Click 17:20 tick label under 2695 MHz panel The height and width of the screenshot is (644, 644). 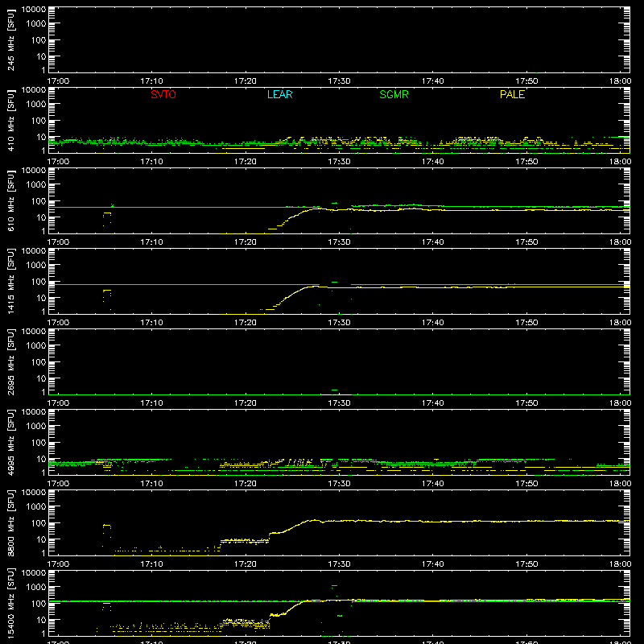[246, 403]
